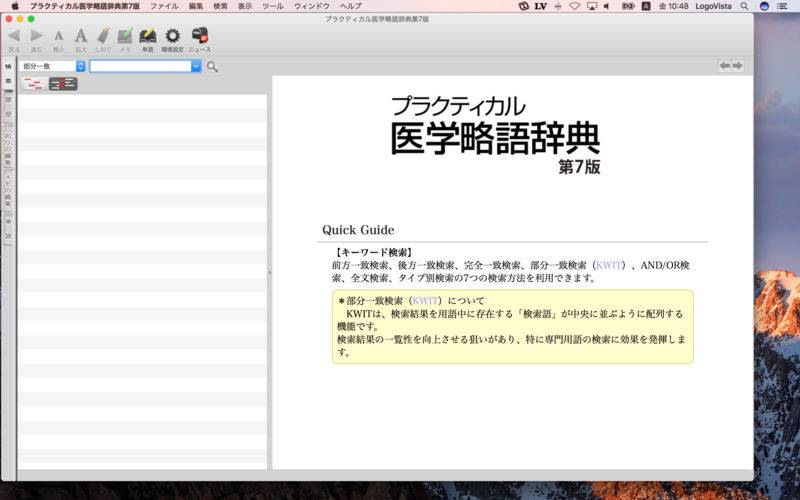Click the battery status icon

pos(628,6)
